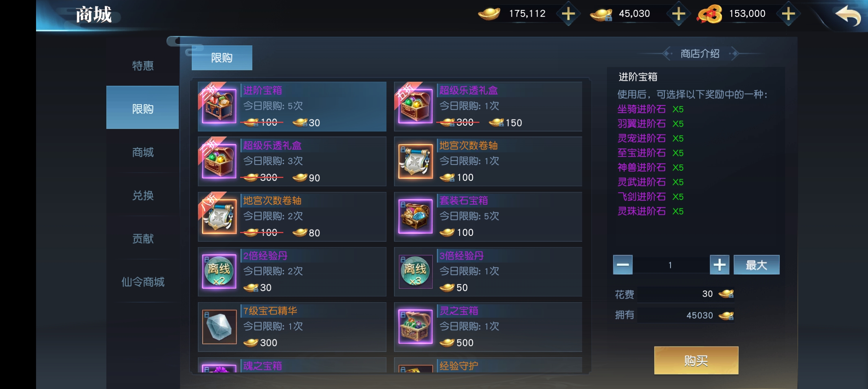Click the back arrow icon at top right
The width and height of the screenshot is (868, 389).
(848, 15)
